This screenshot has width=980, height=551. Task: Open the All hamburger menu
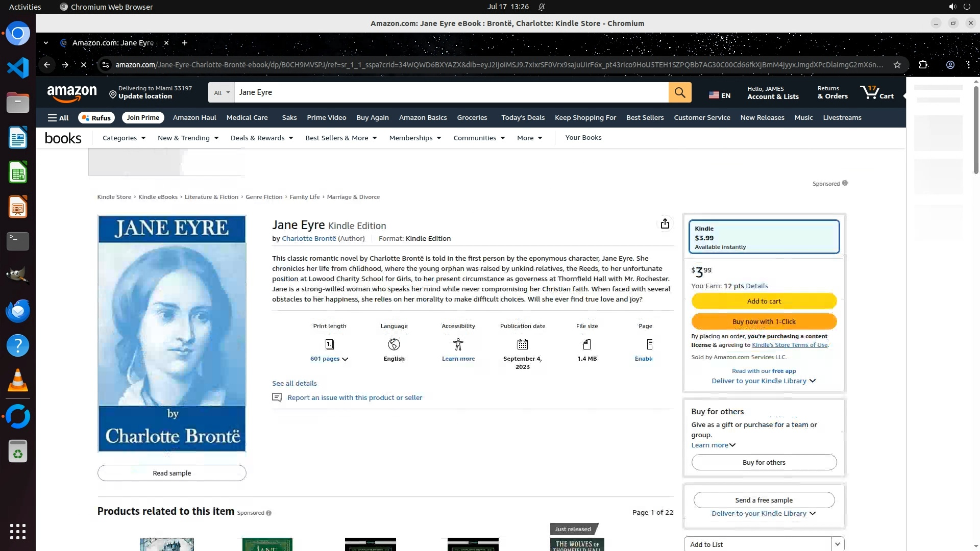coord(58,118)
